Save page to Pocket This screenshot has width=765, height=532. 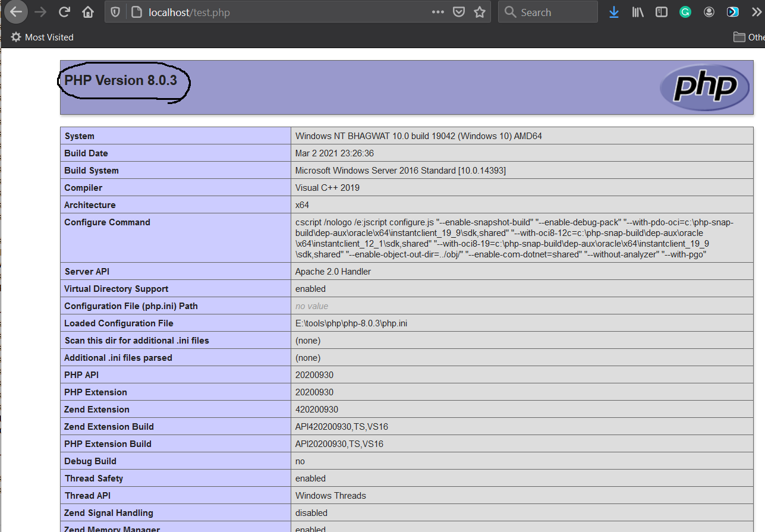[x=458, y=12]
